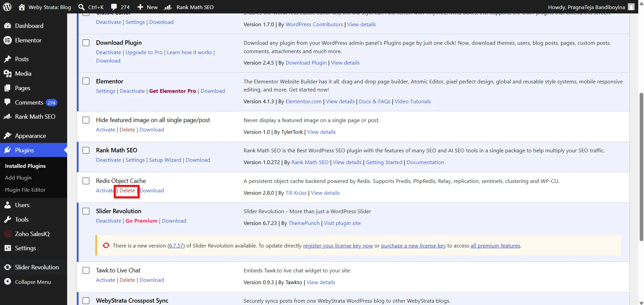Open Elementor Video Tutorials link
The height and width of the screenshot is (305, 644).
click(413, 102)
